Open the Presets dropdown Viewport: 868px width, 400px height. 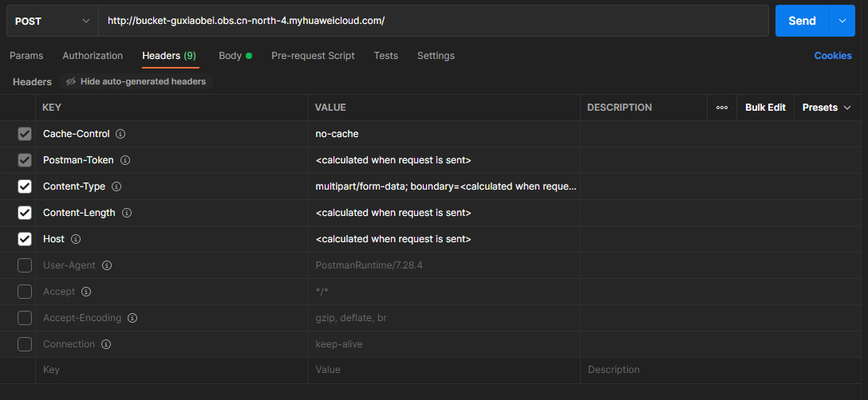827,108
